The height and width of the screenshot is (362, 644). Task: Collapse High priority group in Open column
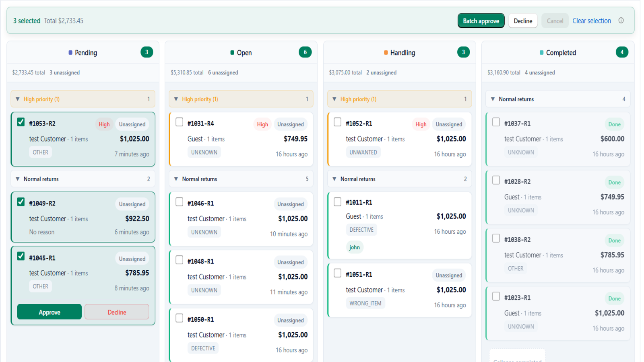pyautogui.click(x=241, y=99)
